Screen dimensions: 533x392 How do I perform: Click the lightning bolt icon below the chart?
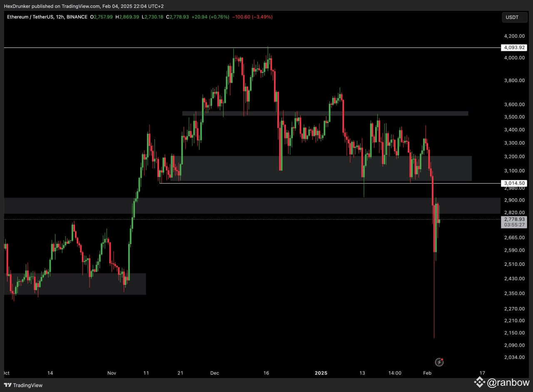point(439,362)
